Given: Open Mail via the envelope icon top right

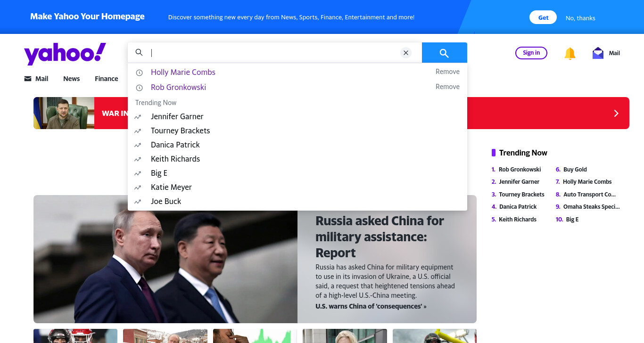Looking at the screenshot, I should click(x=598, y=53).
